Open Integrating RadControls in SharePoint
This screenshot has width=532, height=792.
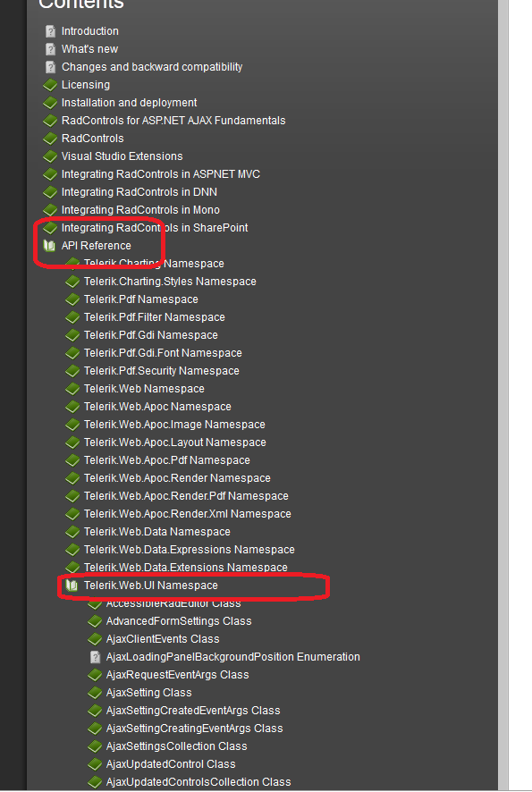coord(155,228)
